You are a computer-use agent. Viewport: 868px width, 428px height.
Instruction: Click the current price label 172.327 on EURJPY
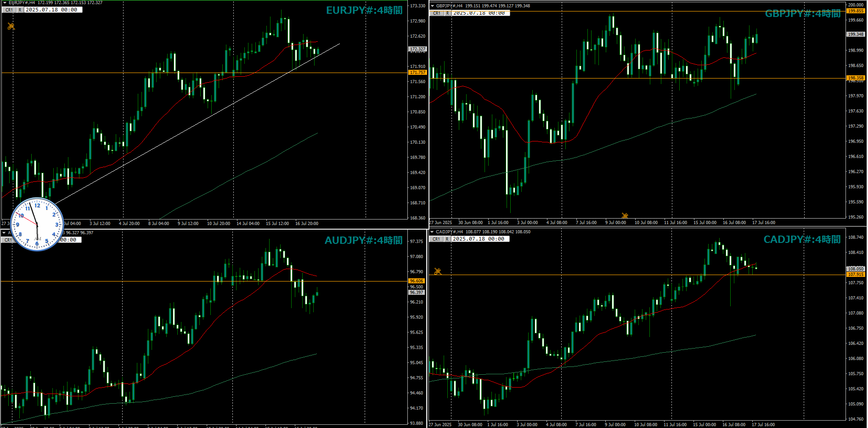[418, 49]
